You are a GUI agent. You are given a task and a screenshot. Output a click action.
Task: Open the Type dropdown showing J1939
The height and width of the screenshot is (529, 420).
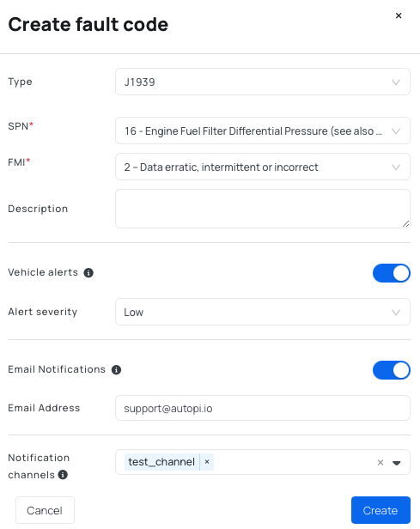(263, 82)
